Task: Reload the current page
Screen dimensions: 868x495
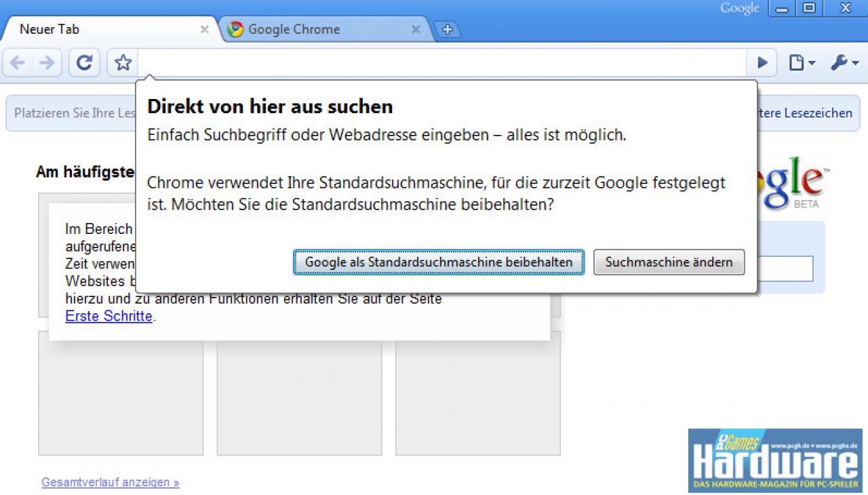Action: pos(84,63)
